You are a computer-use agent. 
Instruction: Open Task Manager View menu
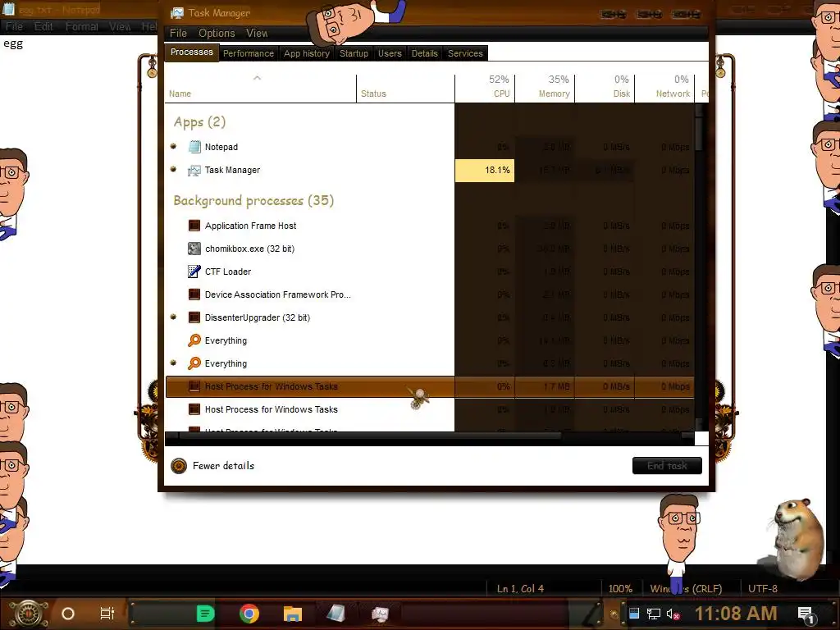(x=257, y=33)
